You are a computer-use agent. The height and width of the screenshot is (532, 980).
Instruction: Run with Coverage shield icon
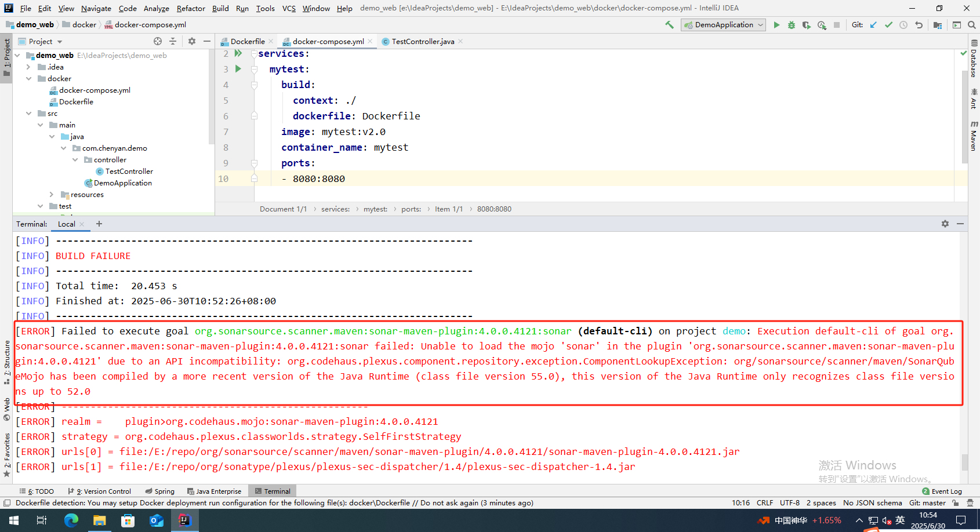pos(807,25)
